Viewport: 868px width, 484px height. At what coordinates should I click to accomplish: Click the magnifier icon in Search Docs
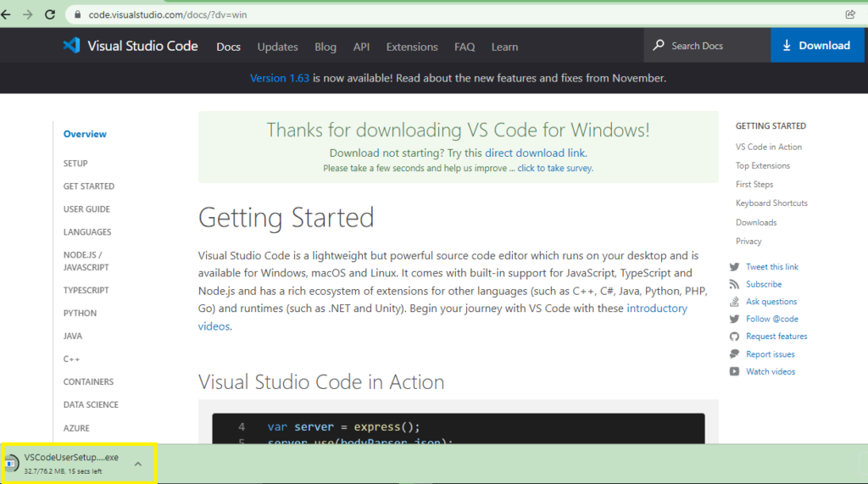pos(658,46)
